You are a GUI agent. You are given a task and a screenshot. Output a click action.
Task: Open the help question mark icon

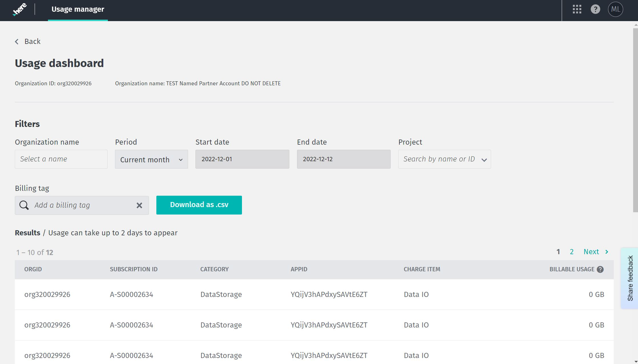tap(595, 9)
